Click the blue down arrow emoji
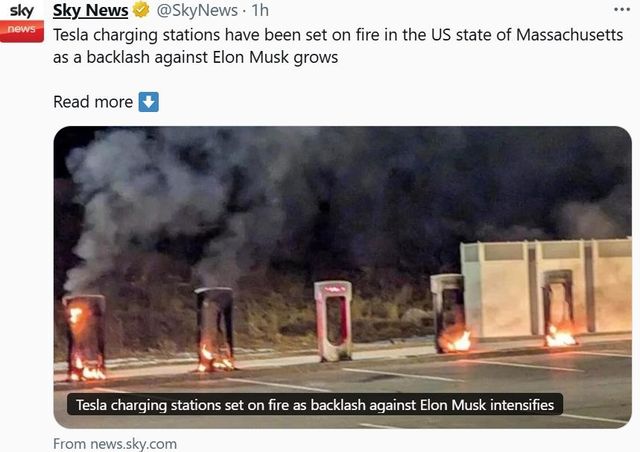Screen dimensions: 640x452 [x=149, y=102]
